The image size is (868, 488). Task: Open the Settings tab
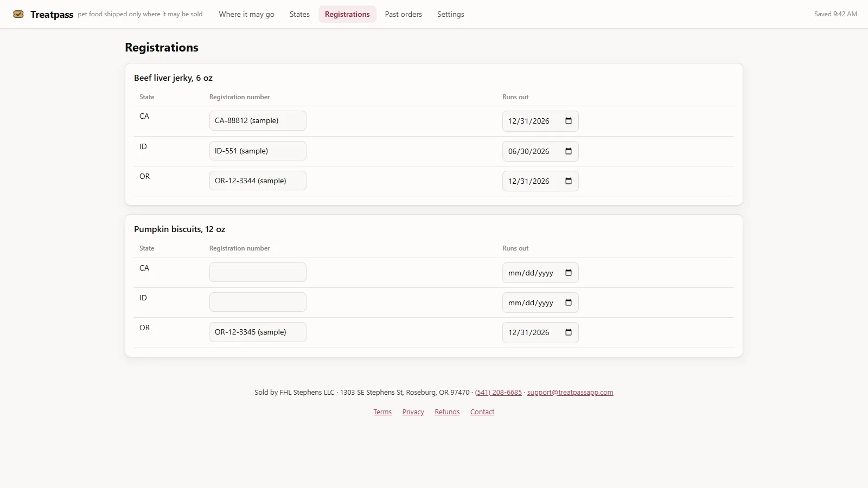click(450, 14)
